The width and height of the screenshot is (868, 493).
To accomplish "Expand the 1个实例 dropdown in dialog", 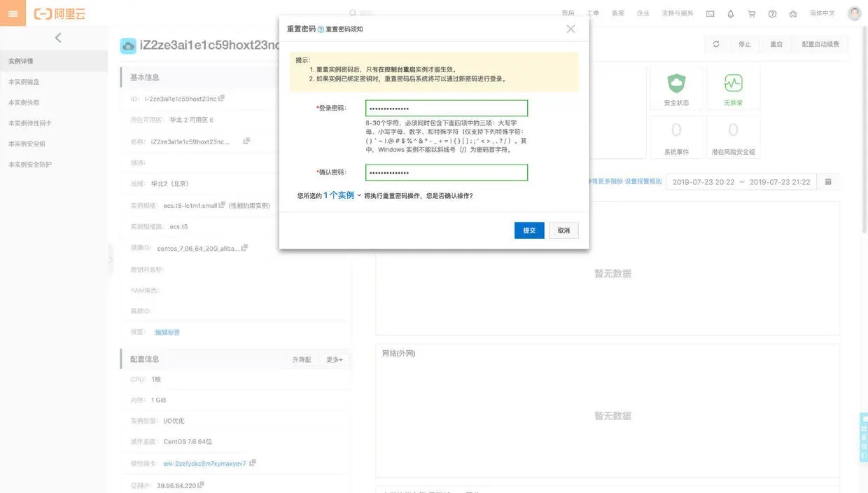I will (342, 195).
